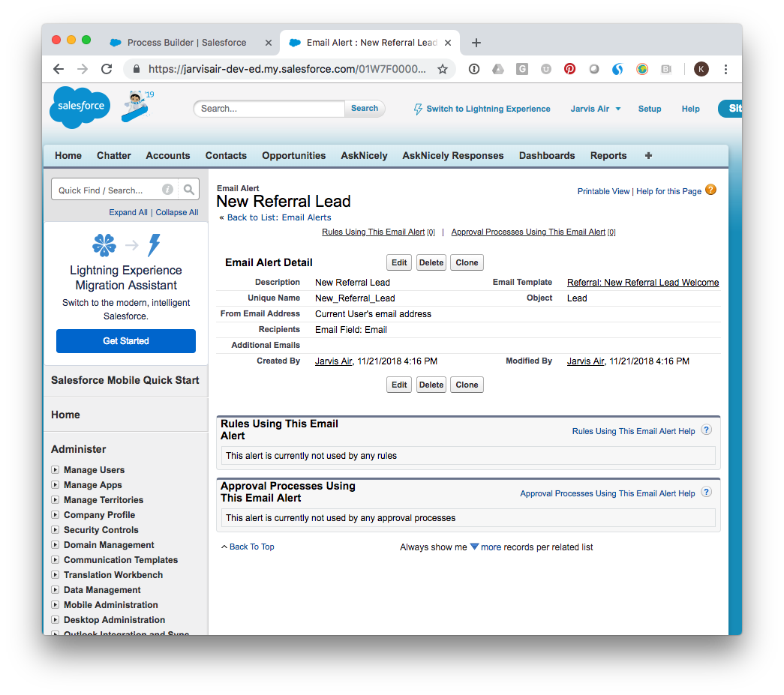Click Expand All link
This screenshot has height=695, width=784.
128,212
